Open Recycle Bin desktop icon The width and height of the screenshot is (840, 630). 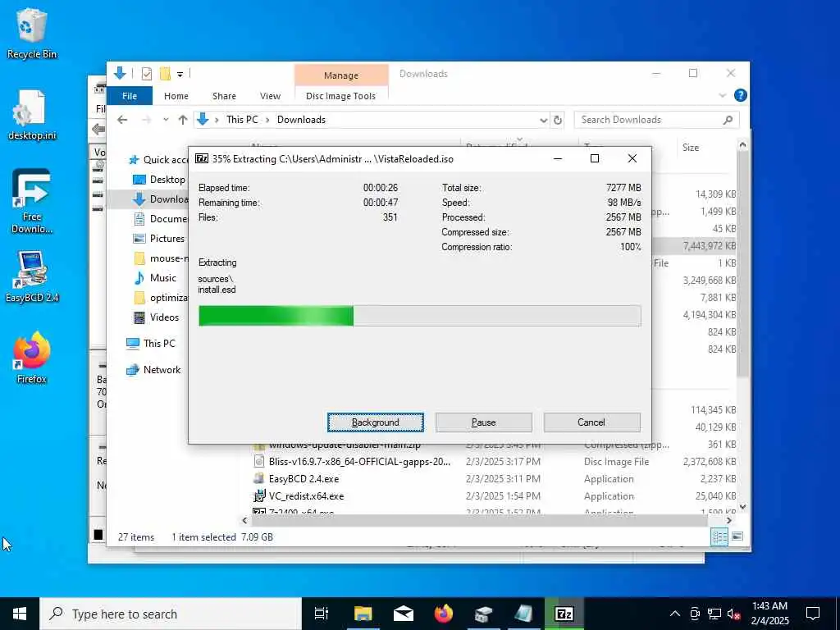32,34
